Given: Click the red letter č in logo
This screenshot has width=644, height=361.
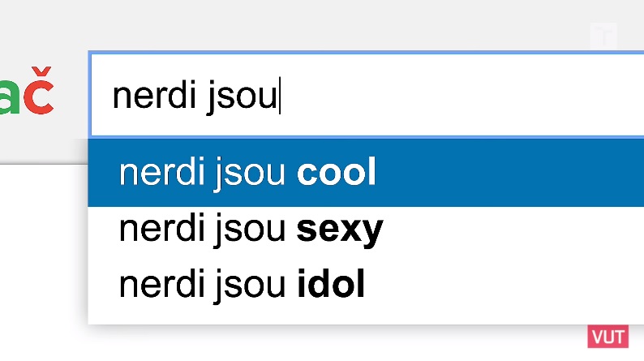Looking at the screenshot, I should [x=39, y=90].
